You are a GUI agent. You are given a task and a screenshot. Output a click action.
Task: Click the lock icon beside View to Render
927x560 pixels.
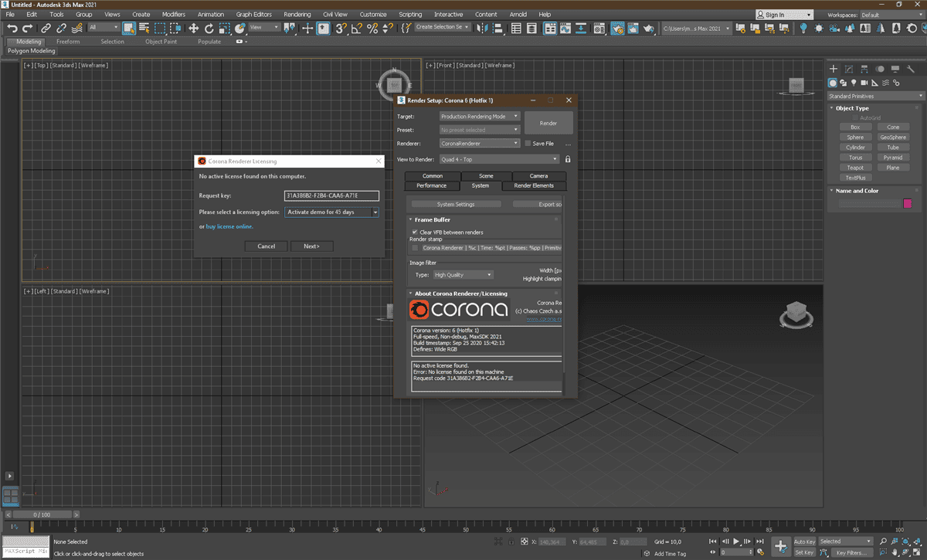click(x=568, y=159)
